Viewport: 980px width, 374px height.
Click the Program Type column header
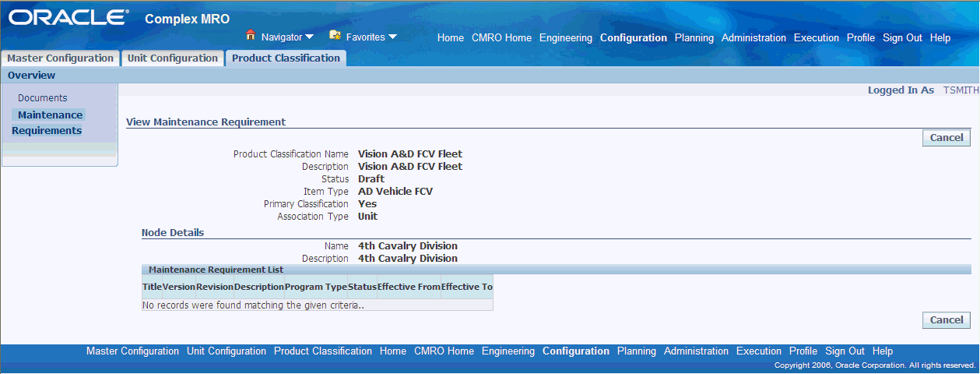pos(316,287)
